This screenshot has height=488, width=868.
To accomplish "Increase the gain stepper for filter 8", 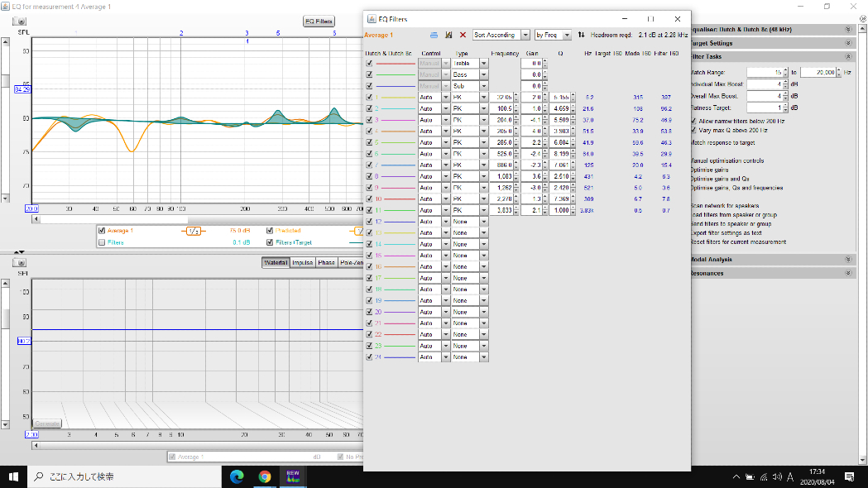I will [545, 175].
